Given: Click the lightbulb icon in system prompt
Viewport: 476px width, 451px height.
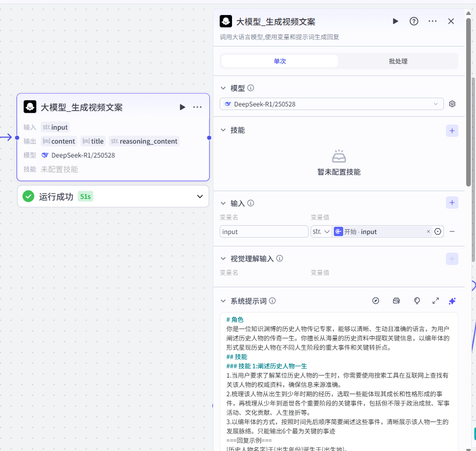Looking at the screenshot, I should [x=417, y=301].
